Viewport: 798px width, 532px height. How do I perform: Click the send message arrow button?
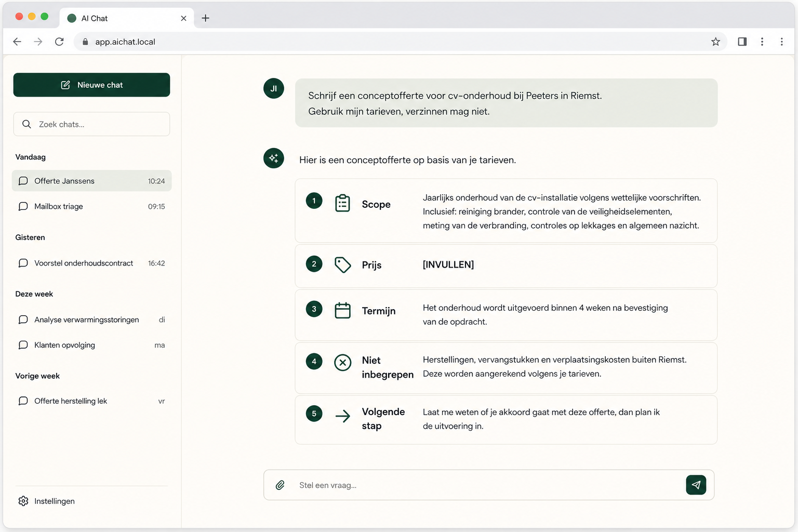coord(696,485)
